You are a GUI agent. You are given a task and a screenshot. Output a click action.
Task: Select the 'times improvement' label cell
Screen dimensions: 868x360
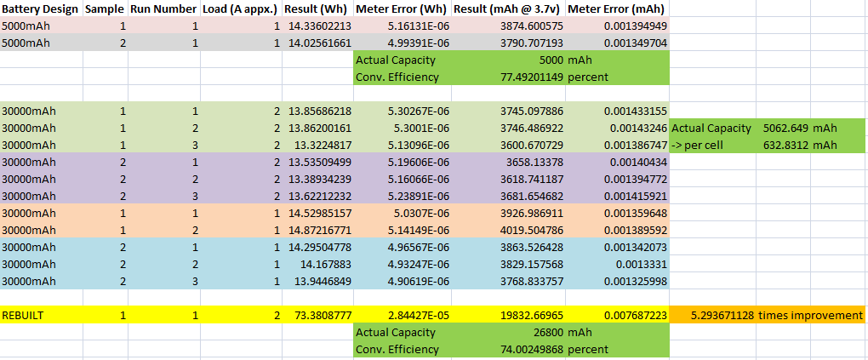click(x=810, y=315)
